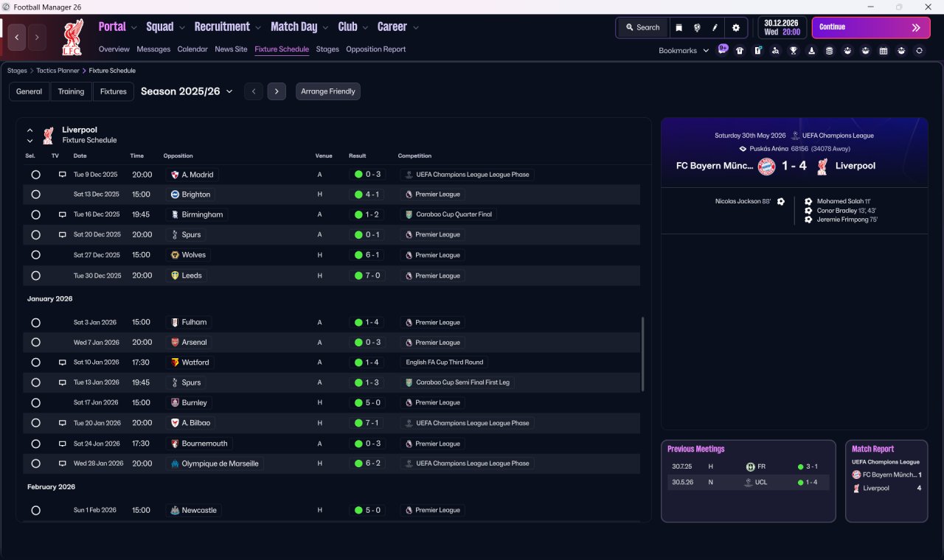This screenshot has width=944, height=560.
Task: Click the Tactics Planner breadcrumb link
Action: (58, 71)
